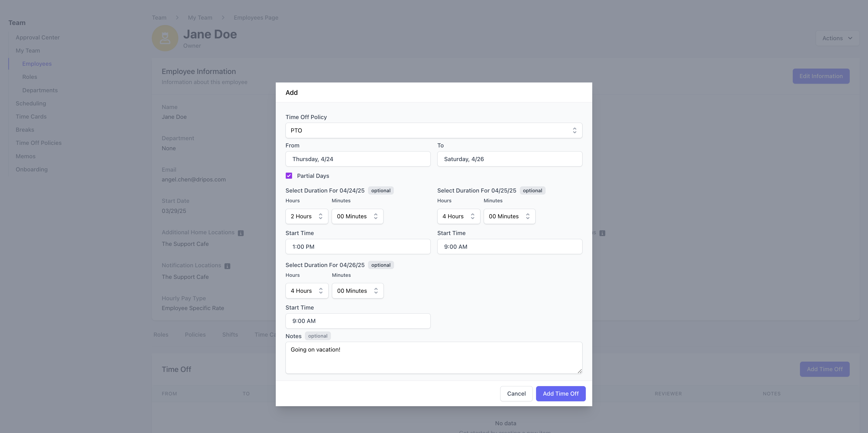Viewport: 868px width, 433px height.
Task: Open the 2 Hours dropdown for 04/24/25
Action: [x=306, y=216]
